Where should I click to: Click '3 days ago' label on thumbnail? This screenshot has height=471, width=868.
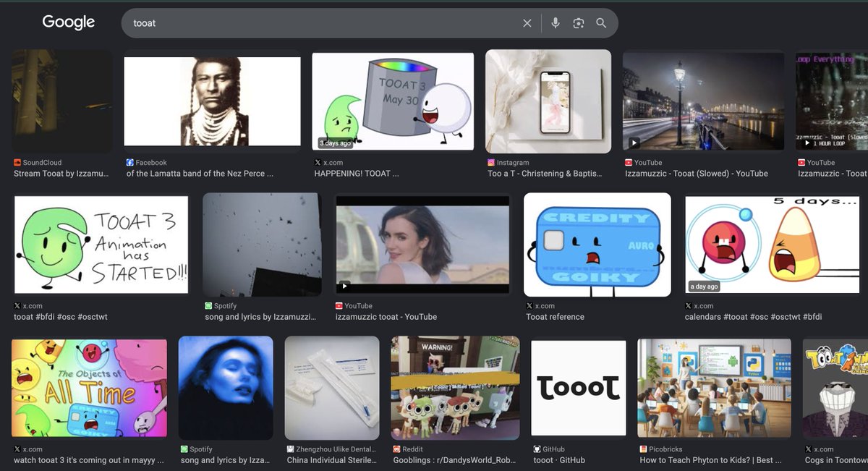[335, 143]
